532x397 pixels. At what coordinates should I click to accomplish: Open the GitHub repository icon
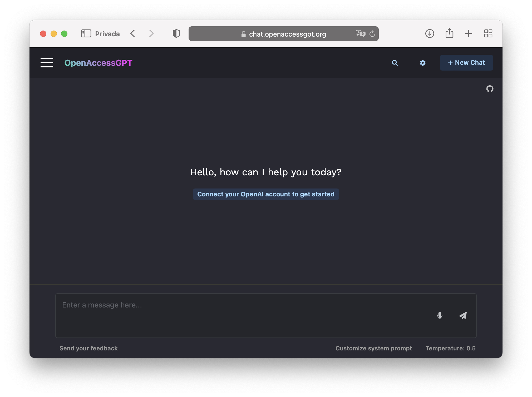point(490,89)
